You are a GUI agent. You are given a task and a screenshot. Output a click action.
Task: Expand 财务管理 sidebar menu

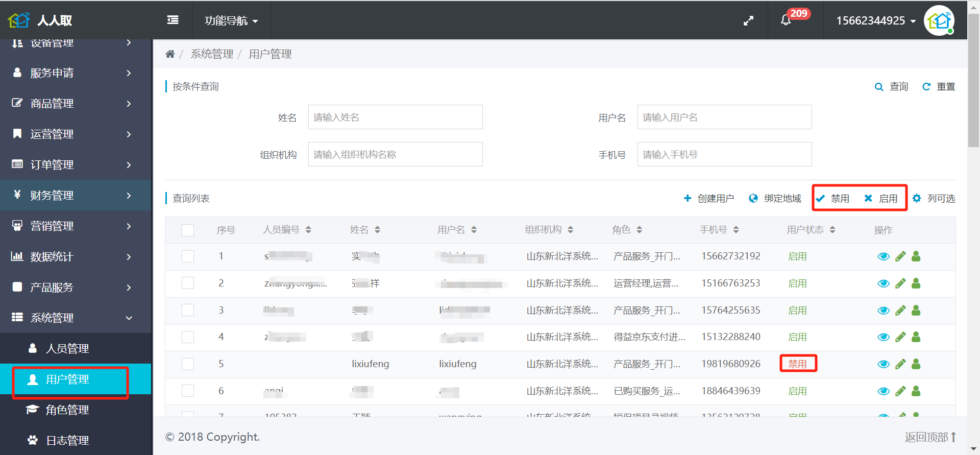tap(76, 195)
